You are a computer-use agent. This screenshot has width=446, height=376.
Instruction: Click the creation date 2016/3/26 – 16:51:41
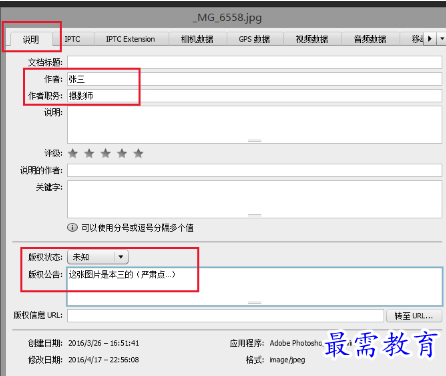coord(104,343)
